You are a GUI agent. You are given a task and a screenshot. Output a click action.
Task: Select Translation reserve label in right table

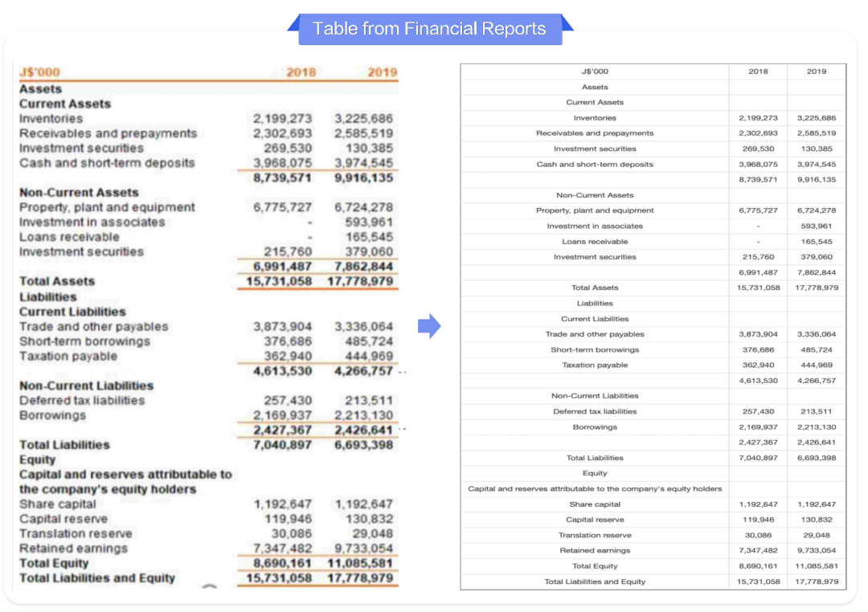coord(594,535)
